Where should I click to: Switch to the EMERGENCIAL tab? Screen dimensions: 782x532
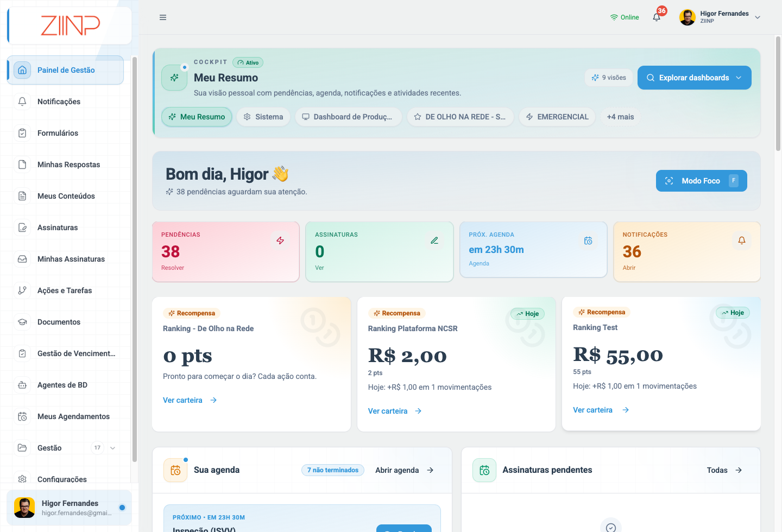(557, 117)
